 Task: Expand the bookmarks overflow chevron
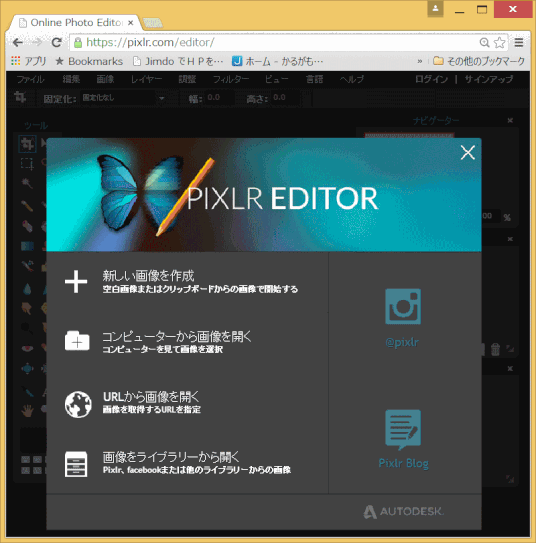[419, 61]
